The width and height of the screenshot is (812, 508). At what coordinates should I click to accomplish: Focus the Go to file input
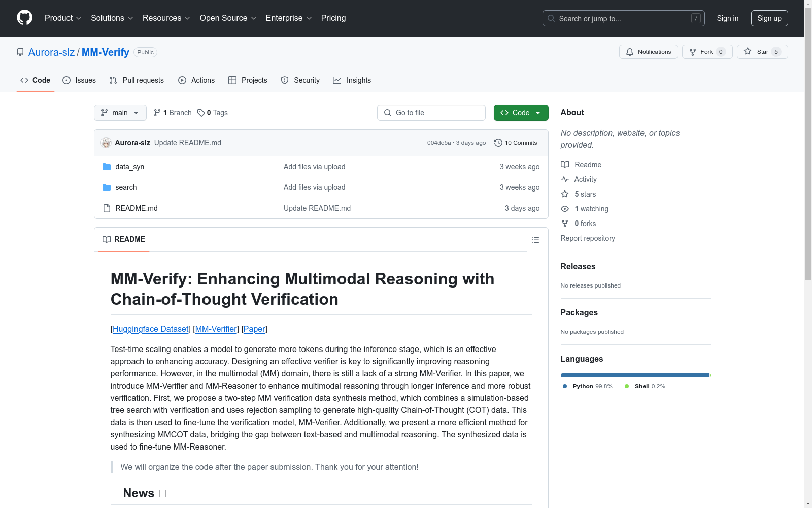coord(431,113)
